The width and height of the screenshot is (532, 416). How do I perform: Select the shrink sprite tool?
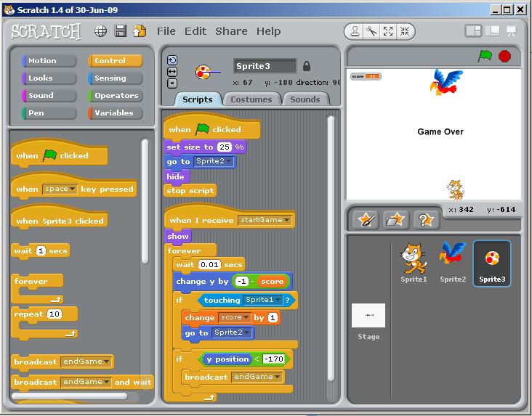(x=405, y=31)
